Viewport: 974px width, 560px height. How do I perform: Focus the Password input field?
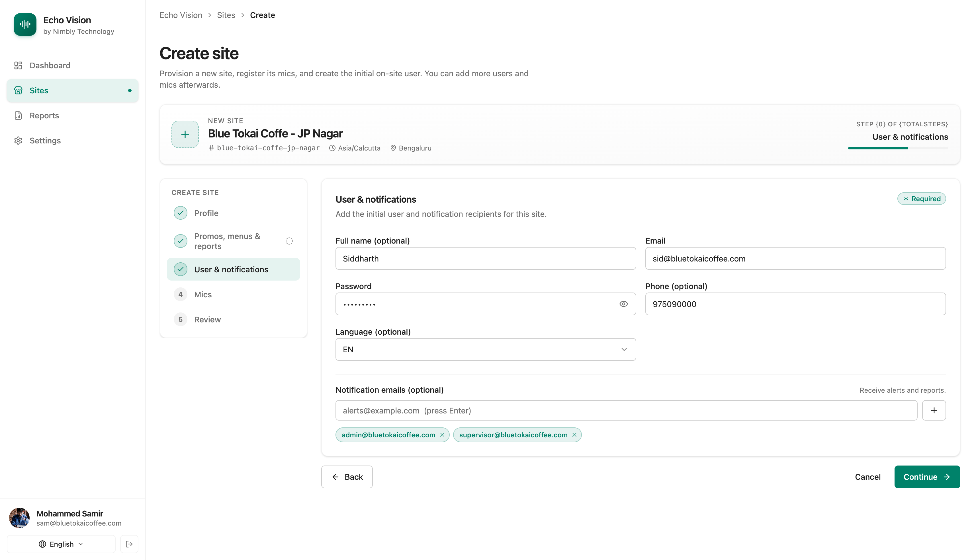pos(486,304)
